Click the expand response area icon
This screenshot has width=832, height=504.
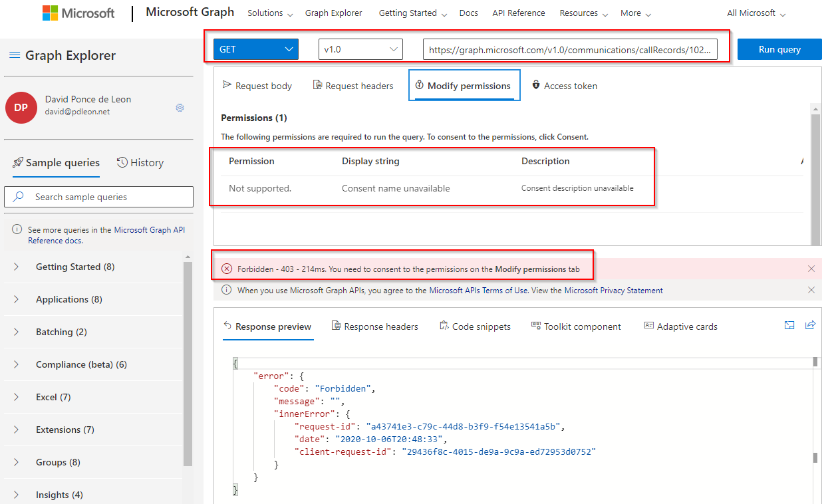click(x=789, y=325)
